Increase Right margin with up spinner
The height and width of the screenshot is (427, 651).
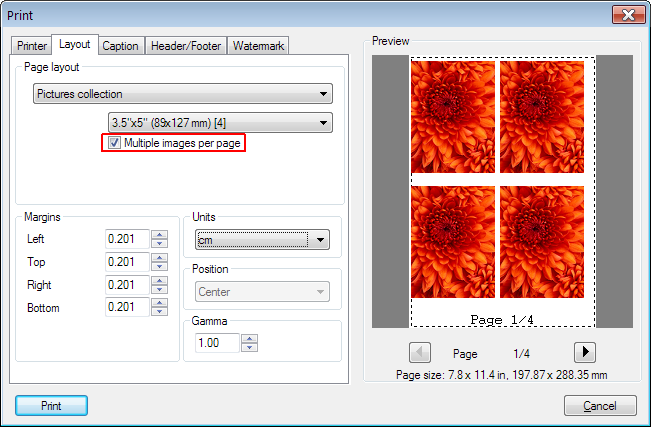pyautogui.click(x=159, y=280)
